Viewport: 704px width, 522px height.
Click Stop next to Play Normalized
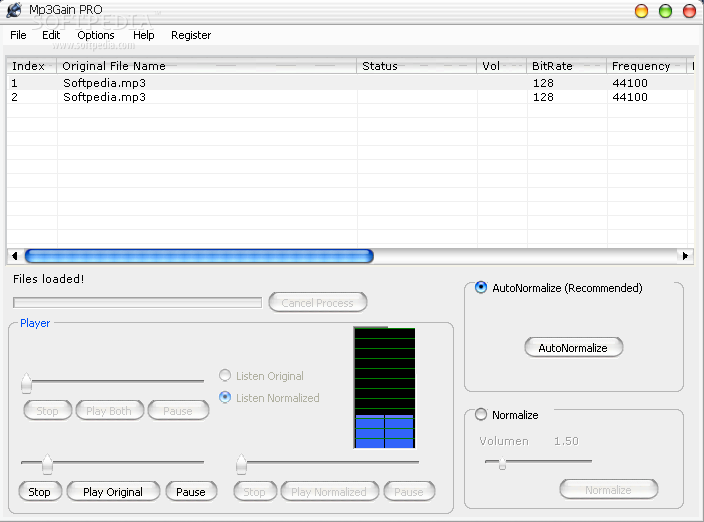[255, 491]
